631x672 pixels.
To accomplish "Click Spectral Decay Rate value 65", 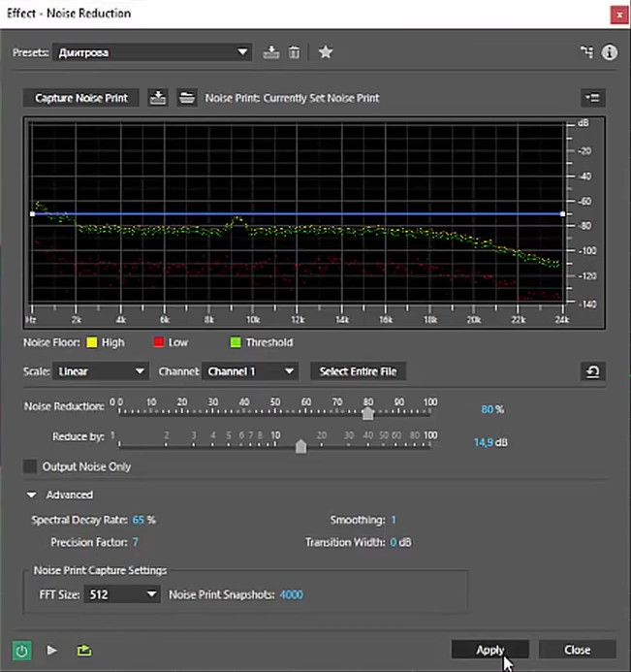I will [x=138, y=520].
